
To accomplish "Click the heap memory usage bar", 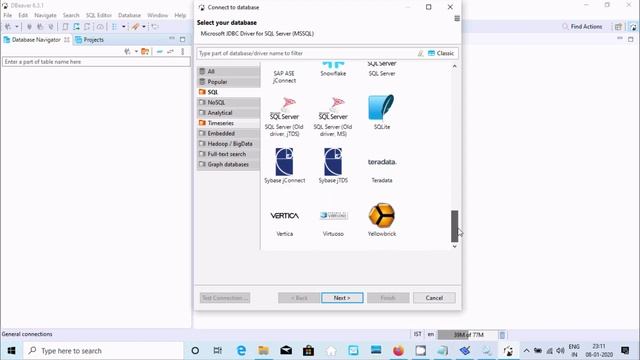I will [467, 335].
